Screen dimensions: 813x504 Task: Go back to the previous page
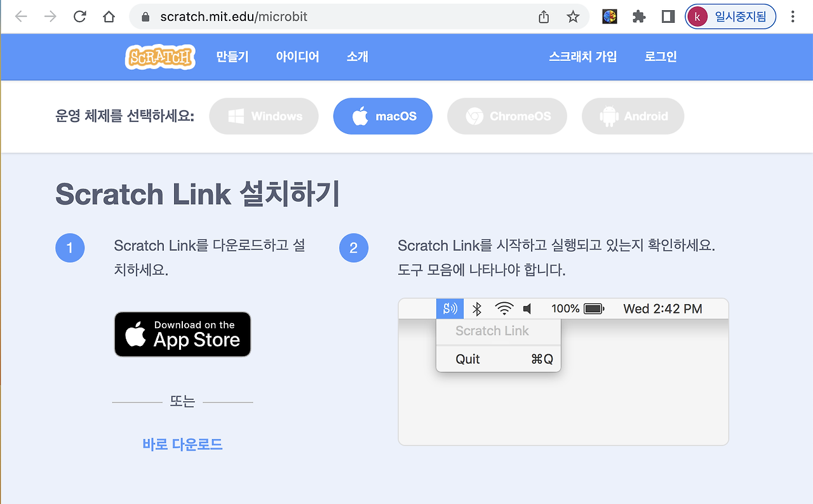point(21,17)
